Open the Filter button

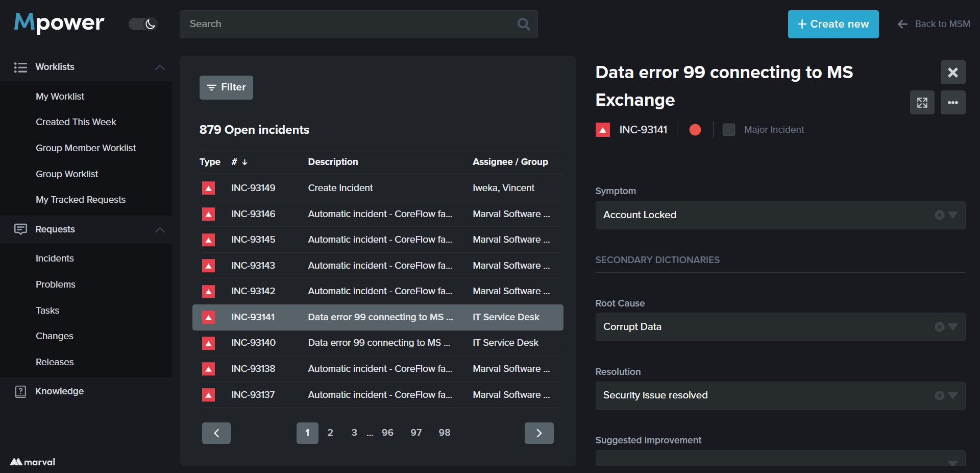click(226, 87)
